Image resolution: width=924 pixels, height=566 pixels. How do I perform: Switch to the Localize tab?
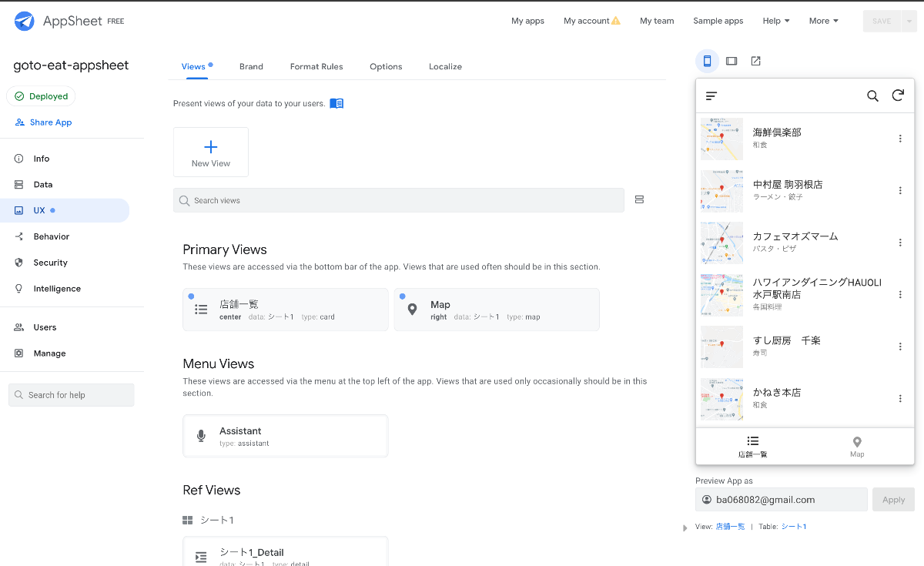[x=445, y=66]
